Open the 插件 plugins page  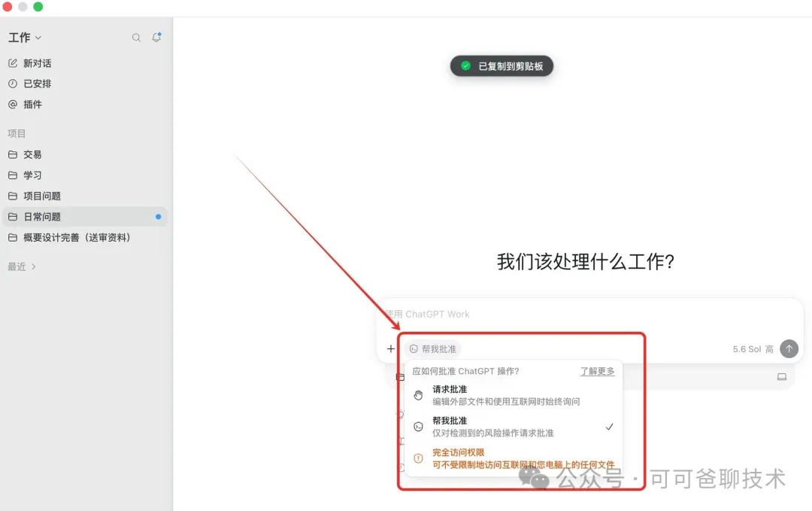tap(26, 105)
